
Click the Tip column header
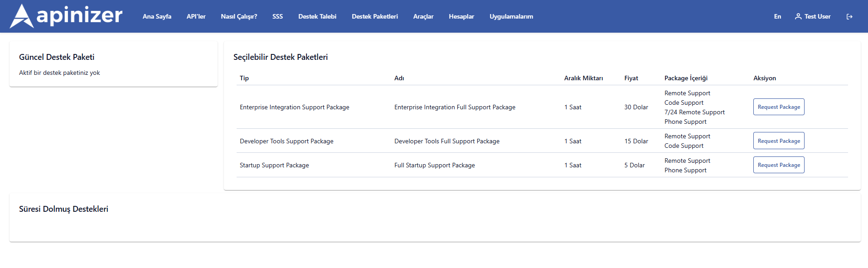(x=244, y=78)
